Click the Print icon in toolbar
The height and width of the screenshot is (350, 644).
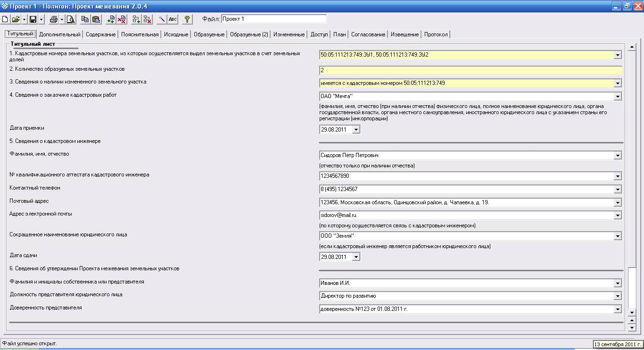(54, 19)
